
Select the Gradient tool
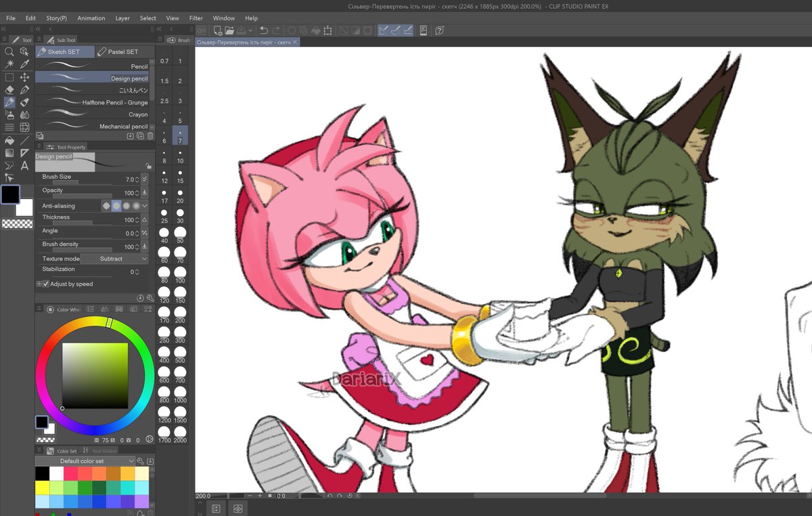click(x=9, y=153)
